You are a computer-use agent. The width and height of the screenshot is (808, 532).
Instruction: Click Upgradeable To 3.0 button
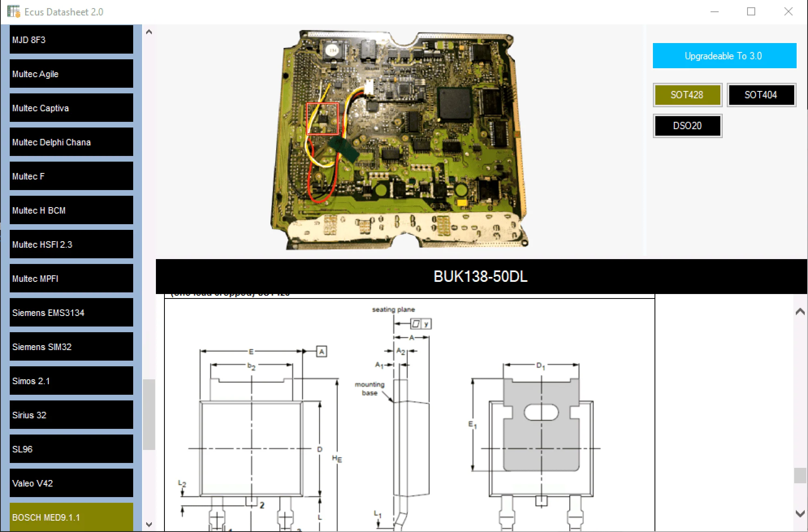724,56
